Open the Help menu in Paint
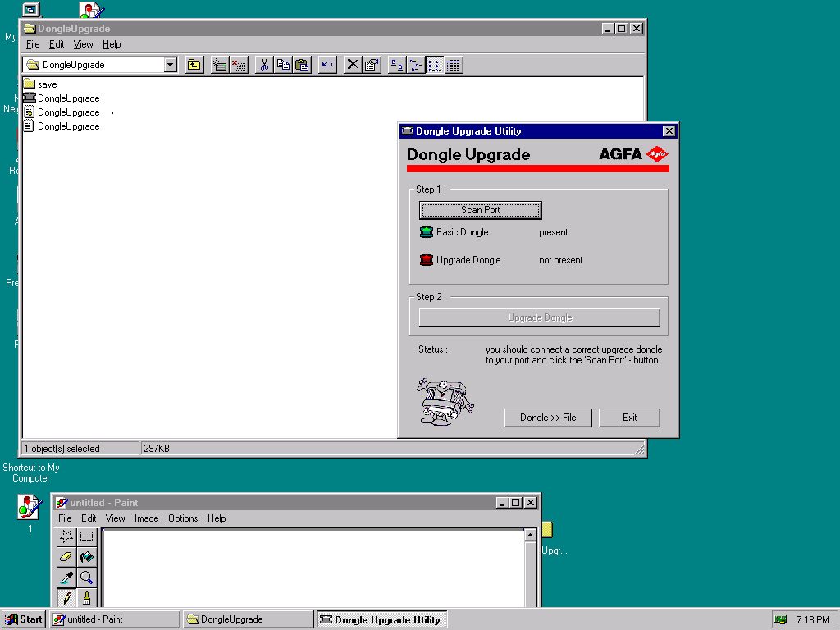 pos(217,518)
